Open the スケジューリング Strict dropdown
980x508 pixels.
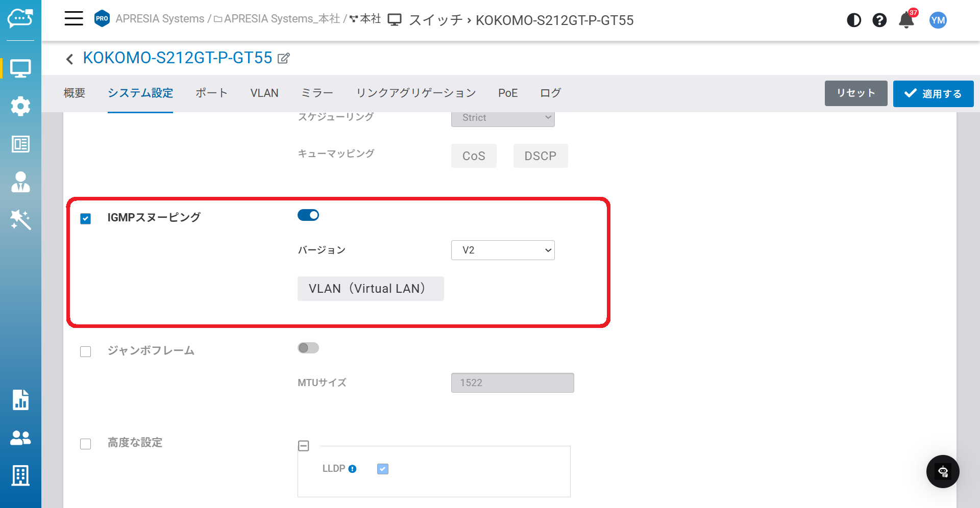pos(502,118)
